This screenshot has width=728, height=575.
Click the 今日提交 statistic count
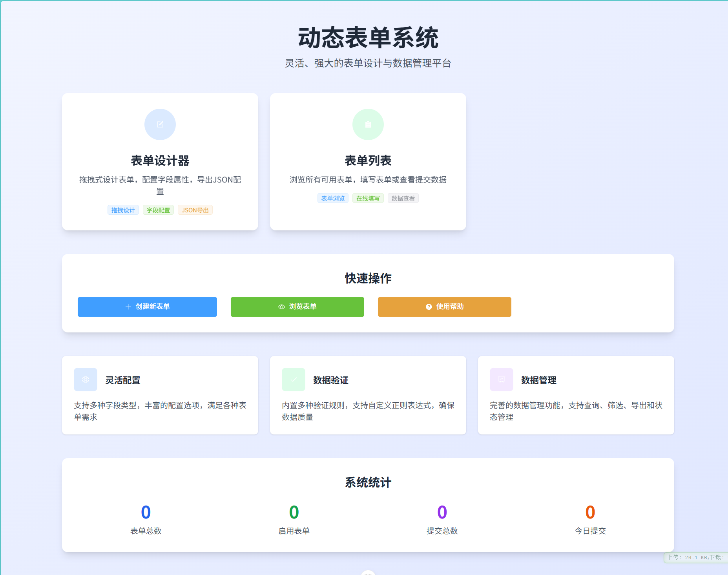click(x=590, y=512)
